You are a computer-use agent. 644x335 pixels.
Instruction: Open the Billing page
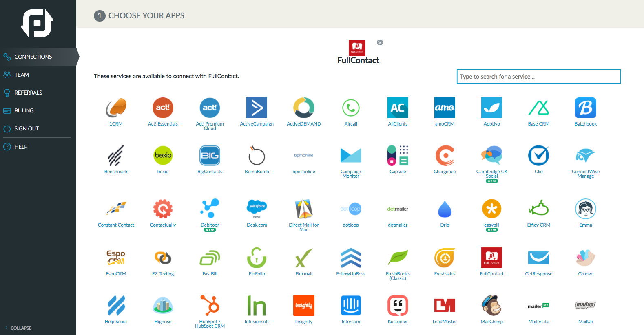click(x=38, y=110)
